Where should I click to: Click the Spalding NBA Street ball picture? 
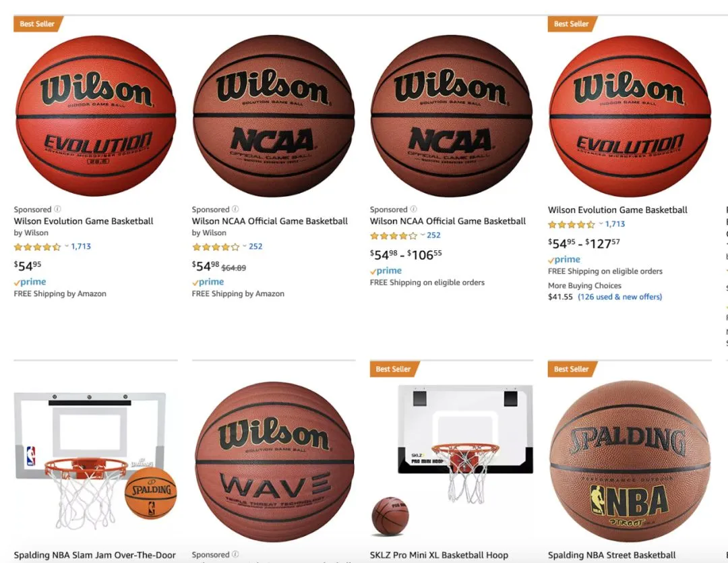click(x=630, y=461)
